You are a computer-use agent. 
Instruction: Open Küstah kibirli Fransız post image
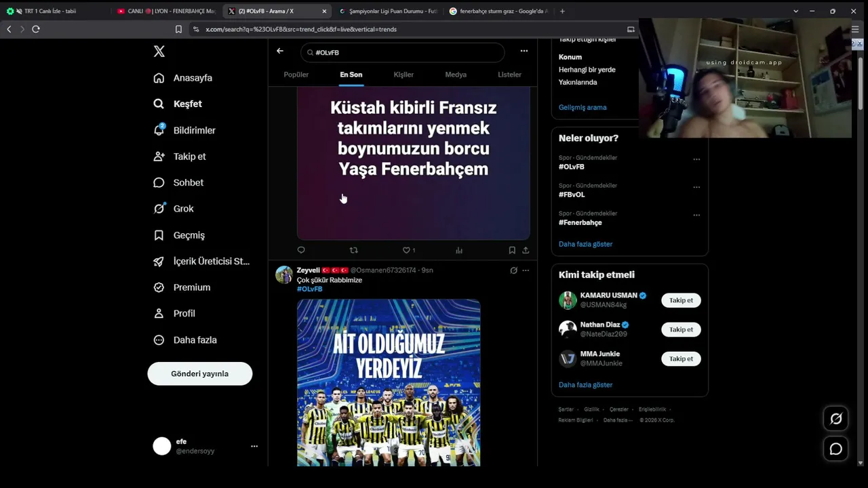(414, 163)
